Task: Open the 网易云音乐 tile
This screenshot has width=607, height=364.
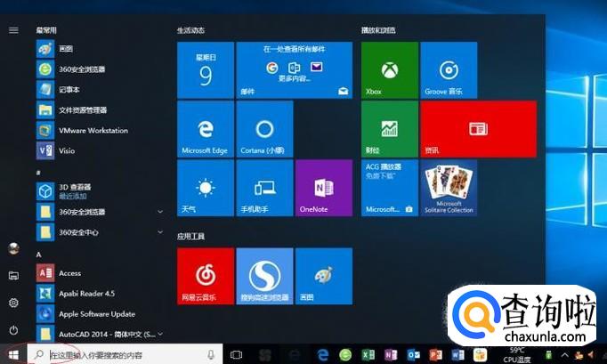Action: 206,276
